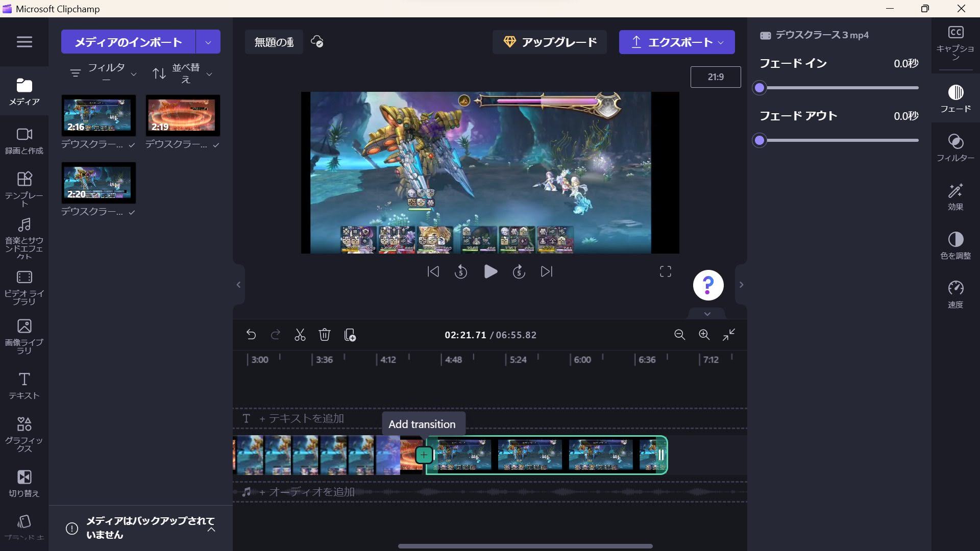Image resolution: width=980 pixels, height=551 pixels.
Task: Click timeline ruler at 4:48 mark
Action: (x=452, y=360)
